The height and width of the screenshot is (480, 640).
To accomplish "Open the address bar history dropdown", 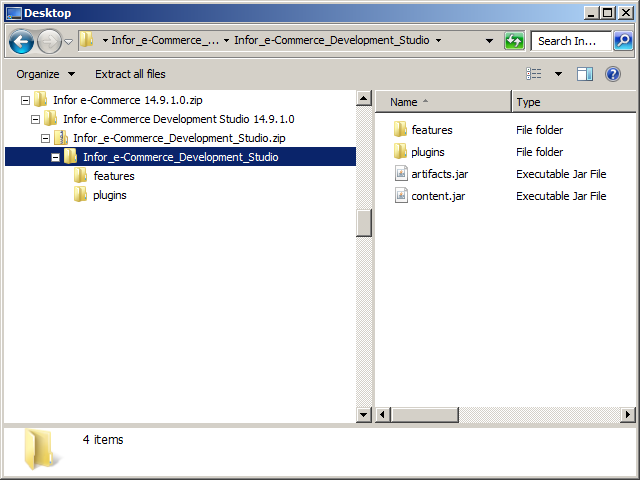I will click(x=489, y=41).
